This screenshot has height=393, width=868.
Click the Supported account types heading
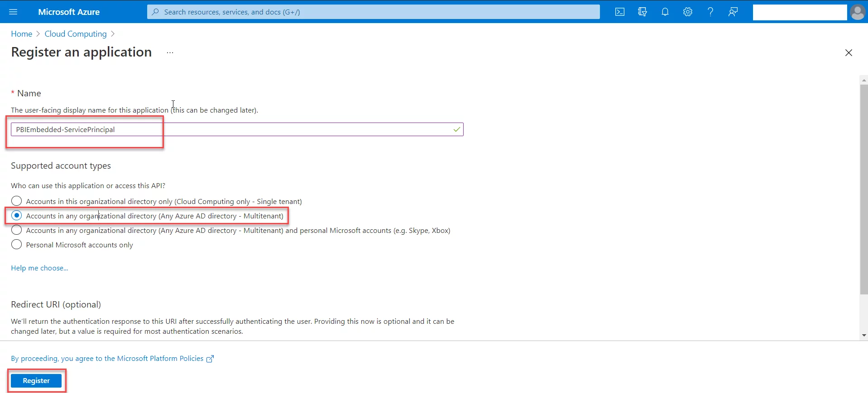coord(61,166)
